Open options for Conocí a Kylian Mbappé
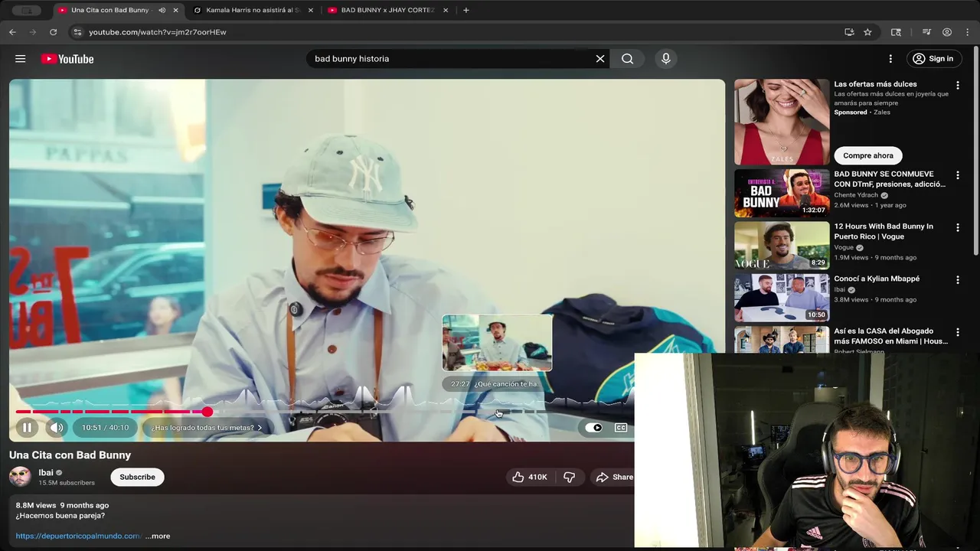980x551 pixels. [957, 280]
